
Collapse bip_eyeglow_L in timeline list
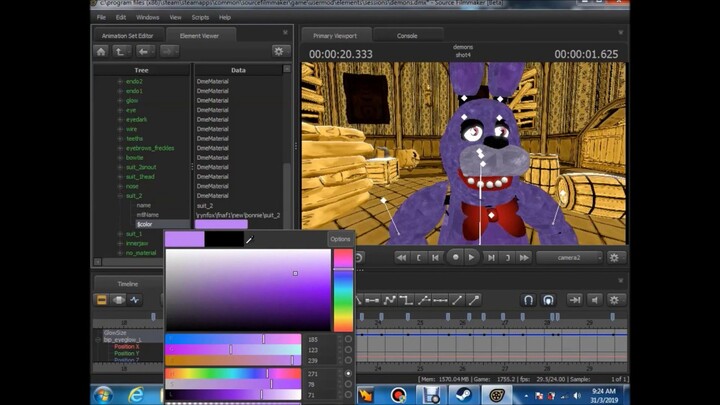click(98, 340)
